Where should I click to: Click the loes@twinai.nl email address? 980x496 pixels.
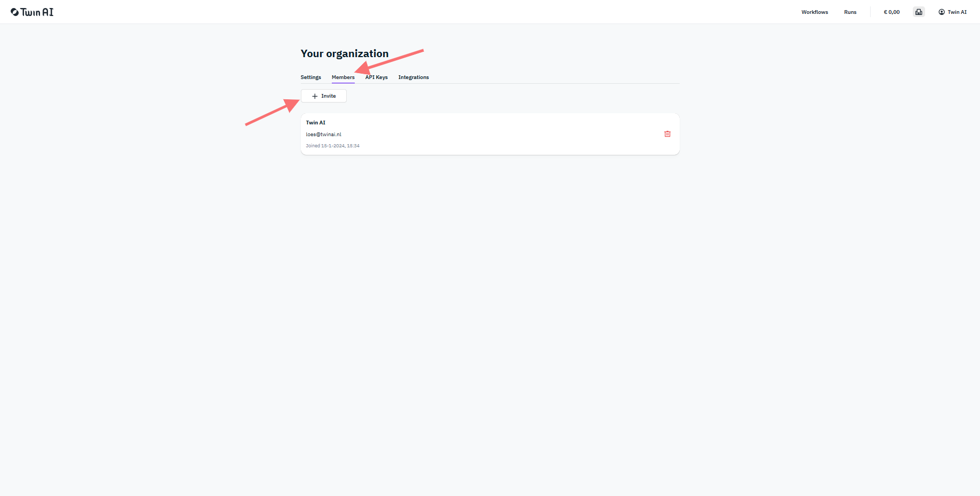pos(323,135)
